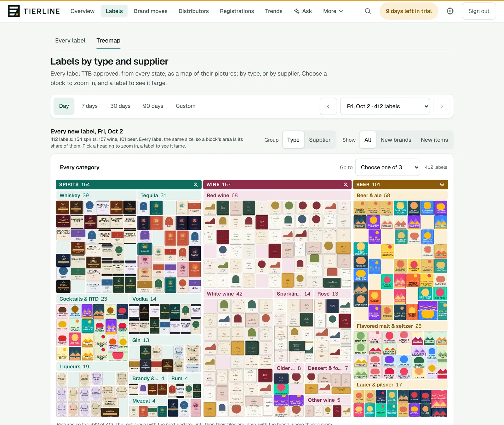The image size is (504, 425).
Task: Click the sparkle Ask icon
Action: coord(296,11)
